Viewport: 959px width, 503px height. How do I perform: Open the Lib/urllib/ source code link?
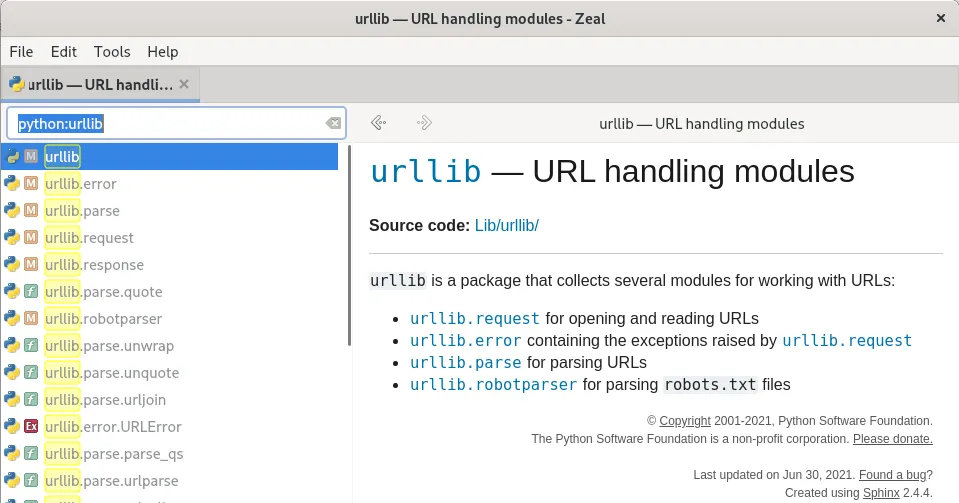click(506, 225)
